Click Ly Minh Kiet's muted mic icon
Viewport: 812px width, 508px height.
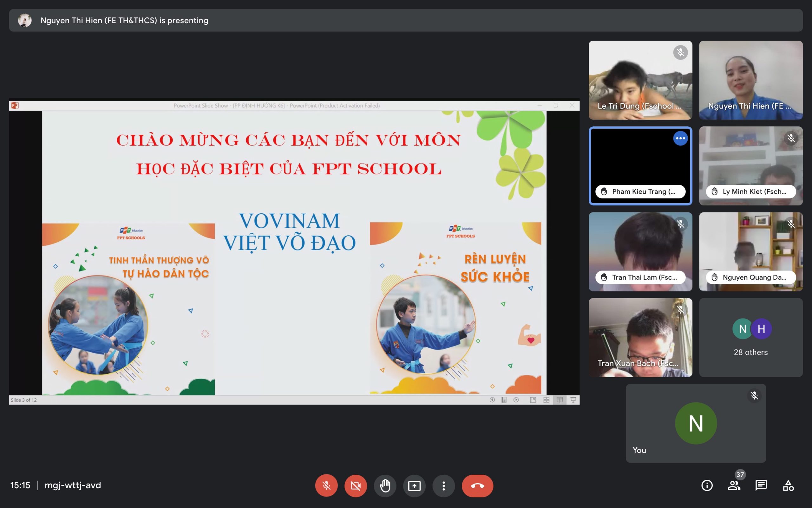[791, 138]
